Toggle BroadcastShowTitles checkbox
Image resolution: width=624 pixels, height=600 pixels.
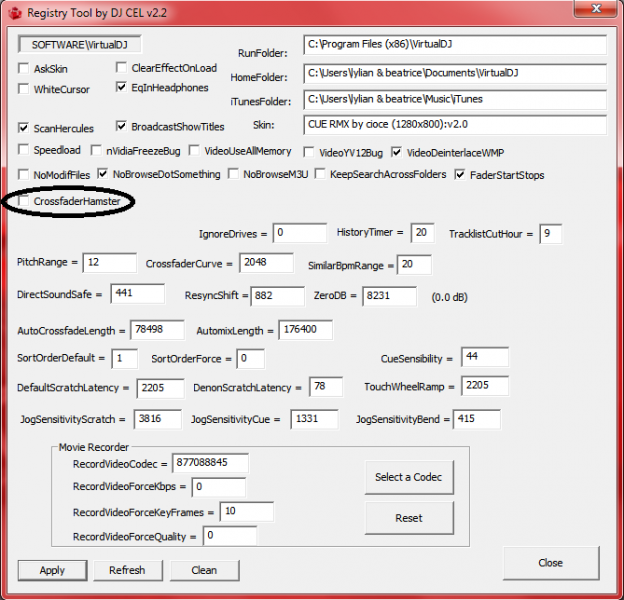[x=121, y=126]
